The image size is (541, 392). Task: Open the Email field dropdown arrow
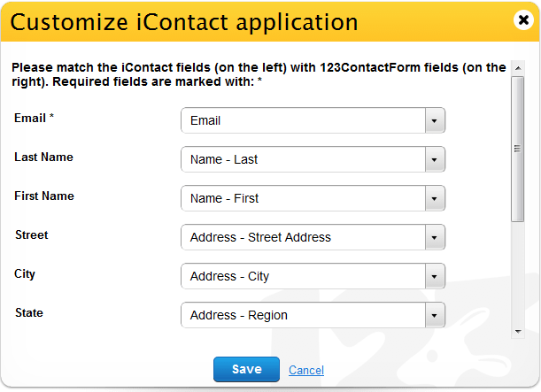click(435, 120)
